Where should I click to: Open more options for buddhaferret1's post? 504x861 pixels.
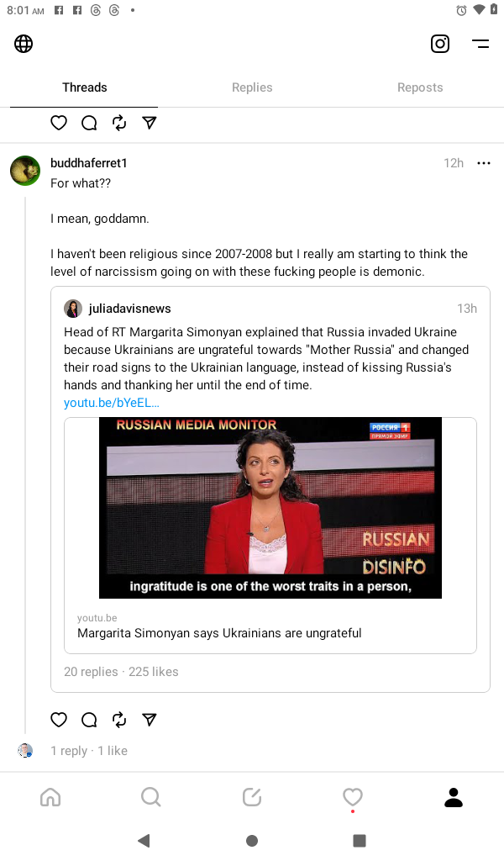pos(484,163)
